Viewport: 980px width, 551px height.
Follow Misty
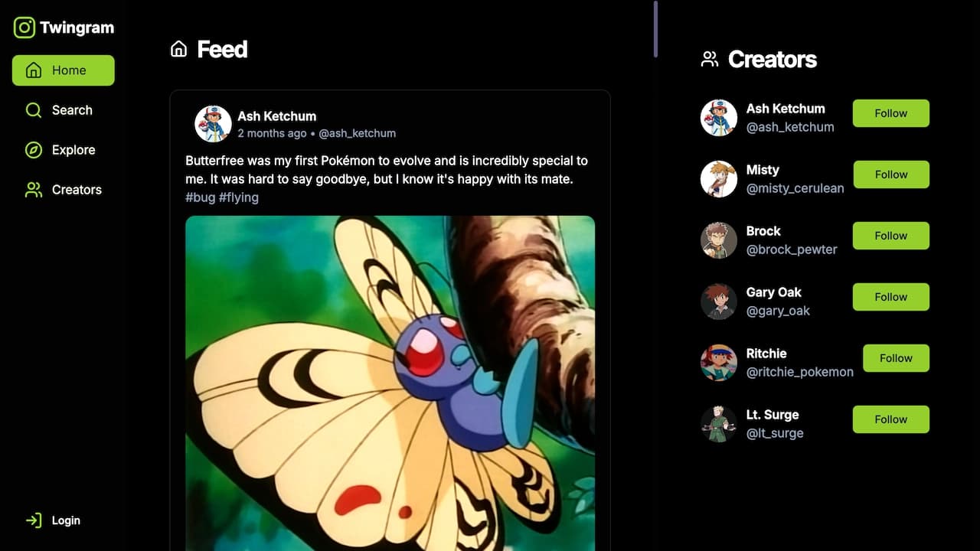(891, 174)
